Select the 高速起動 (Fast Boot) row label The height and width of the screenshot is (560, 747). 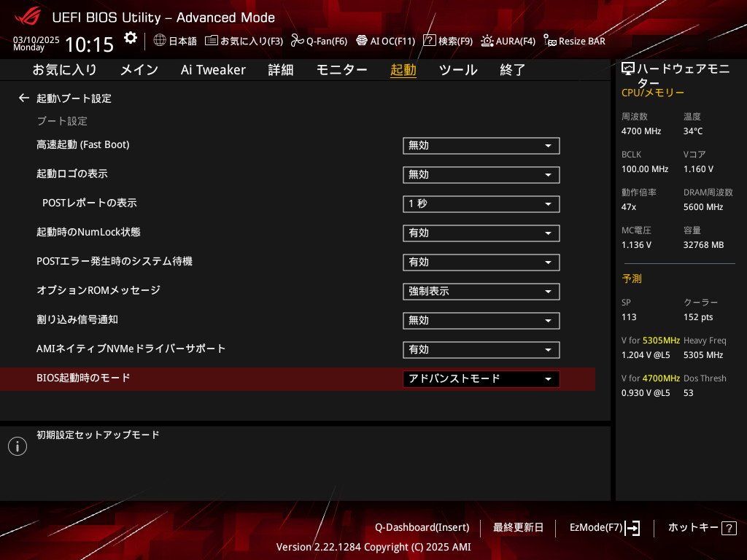pyautogui.click(x=83, y=144)
